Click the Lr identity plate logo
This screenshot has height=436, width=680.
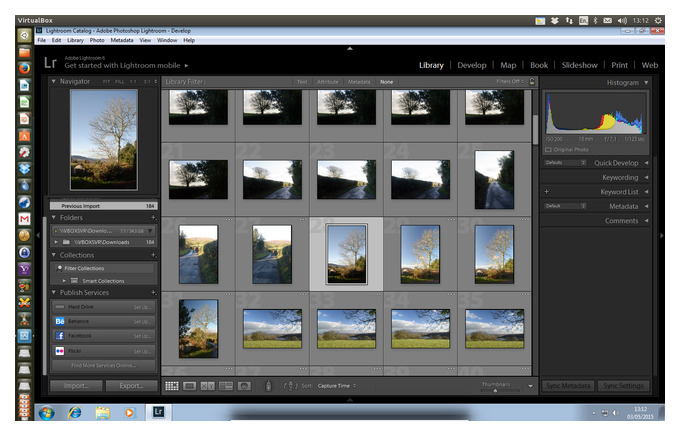(x=50, y=62)
